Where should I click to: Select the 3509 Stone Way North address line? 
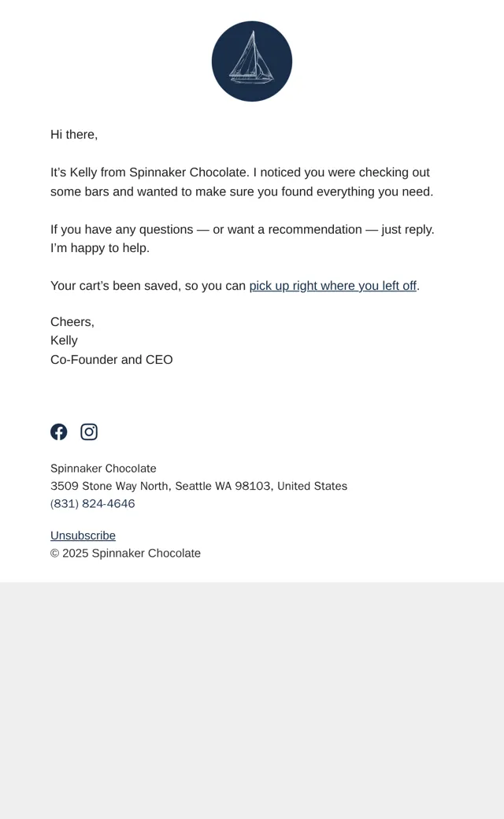coord(198,486)
